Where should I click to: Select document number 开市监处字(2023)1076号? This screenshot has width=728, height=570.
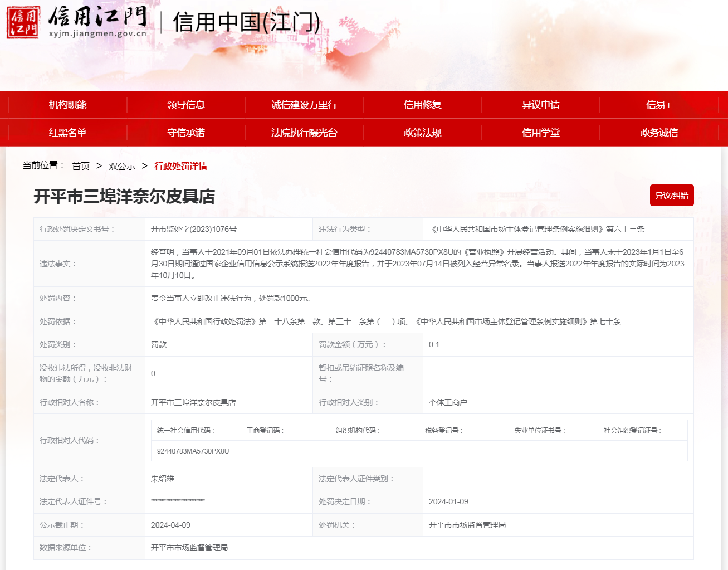(194, 229)
